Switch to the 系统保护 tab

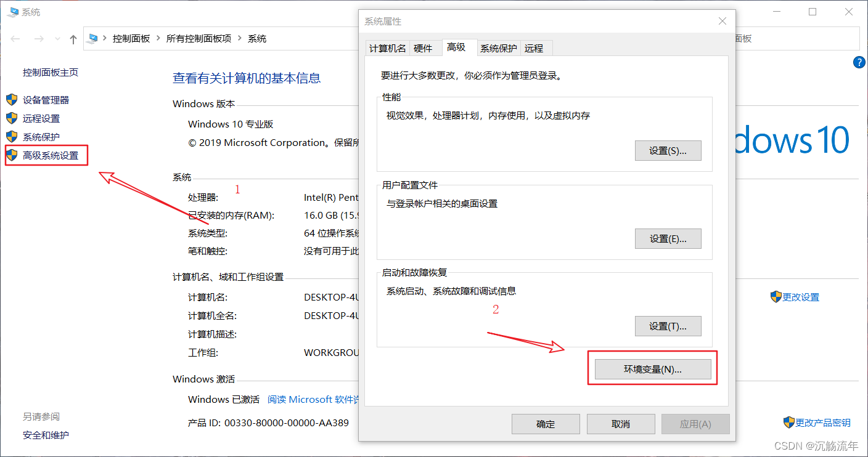point(499,48)
